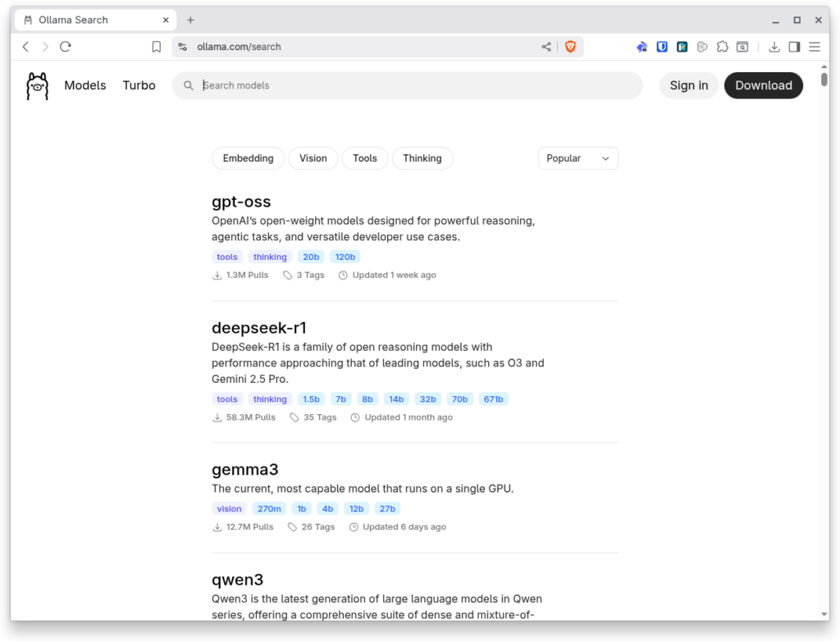The image size is (840, 642).
Task: Open the deepseek-r1 model link
Action: pyautogui.click(x=258, y=328)
